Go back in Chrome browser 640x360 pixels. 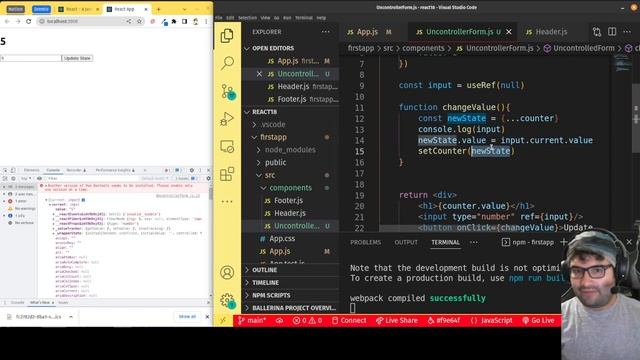click(7, 21)
